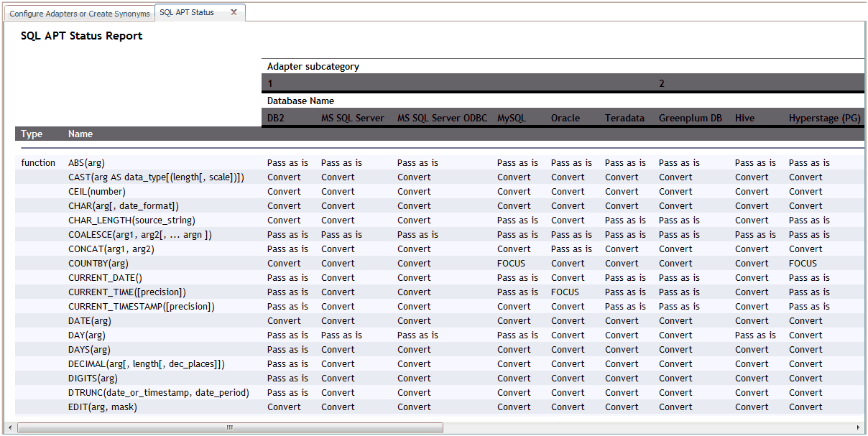Click DAY row Hive 'Pass as is' cell
868x436 pixels.
pos(755,335)
